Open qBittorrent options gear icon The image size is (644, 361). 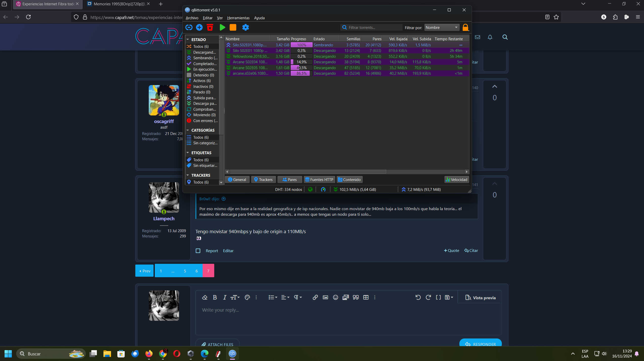(246, 27)
